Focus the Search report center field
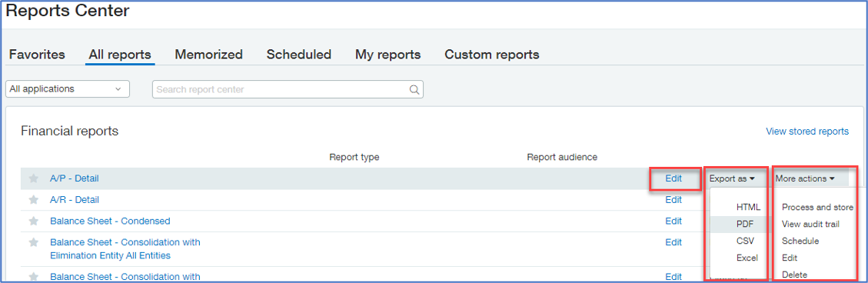 tap(288, 89)
